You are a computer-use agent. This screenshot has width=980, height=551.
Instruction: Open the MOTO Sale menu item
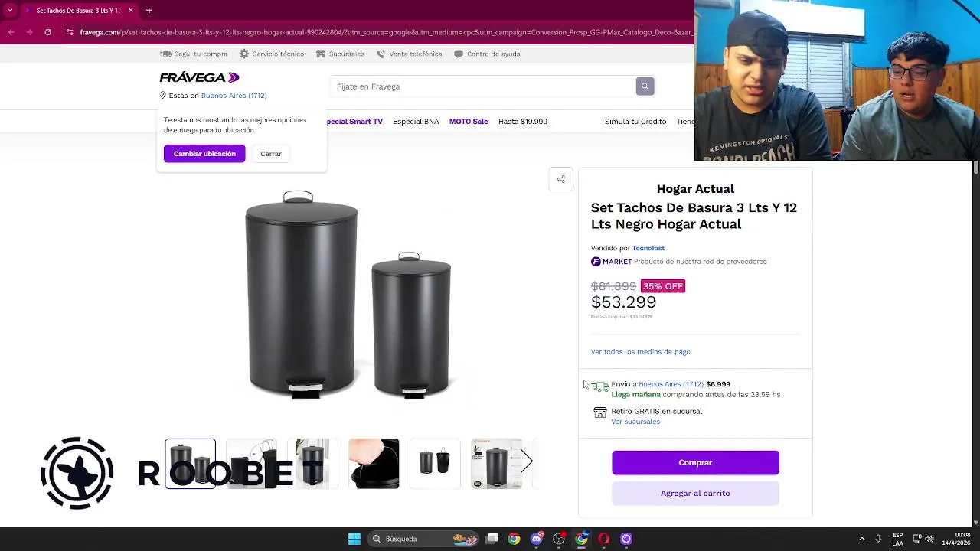pyautogui.click(x=469, y=122)
